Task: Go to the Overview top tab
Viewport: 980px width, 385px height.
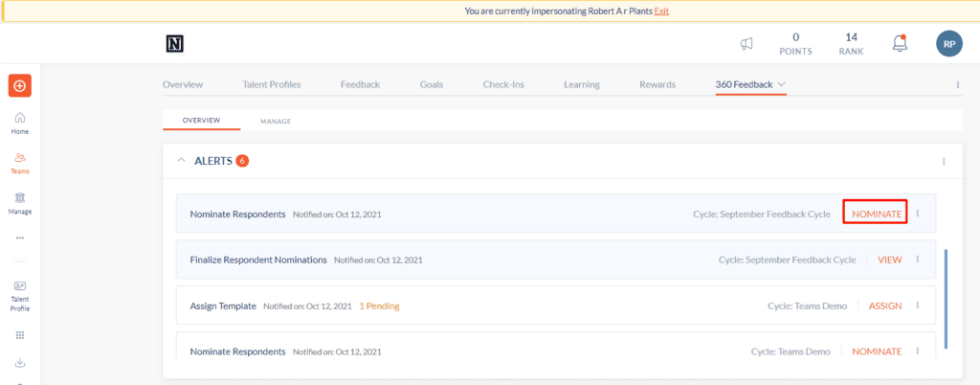Action: (x=183, y=84)
